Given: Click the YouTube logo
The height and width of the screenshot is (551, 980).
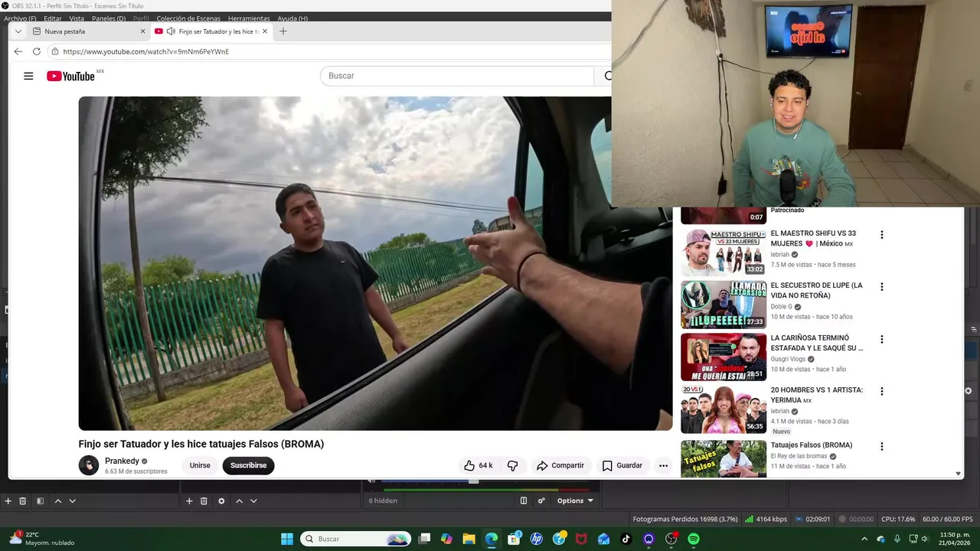Looking at the screenshot, I should (x=70, y=76).
